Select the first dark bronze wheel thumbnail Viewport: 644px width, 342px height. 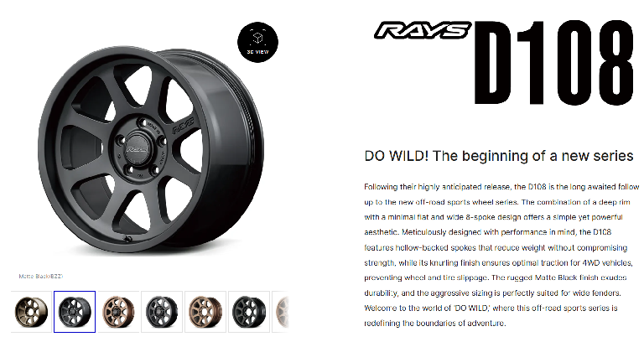(x=31, y=312)
